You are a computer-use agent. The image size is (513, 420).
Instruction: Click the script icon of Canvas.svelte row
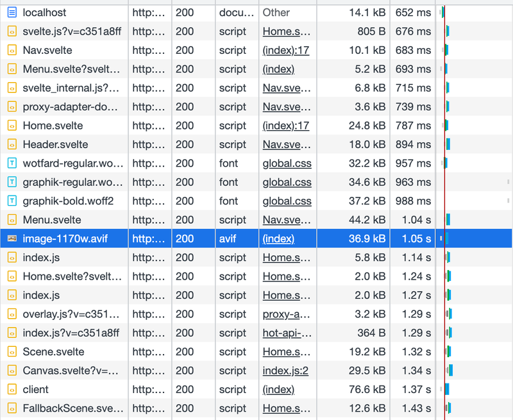12,371
